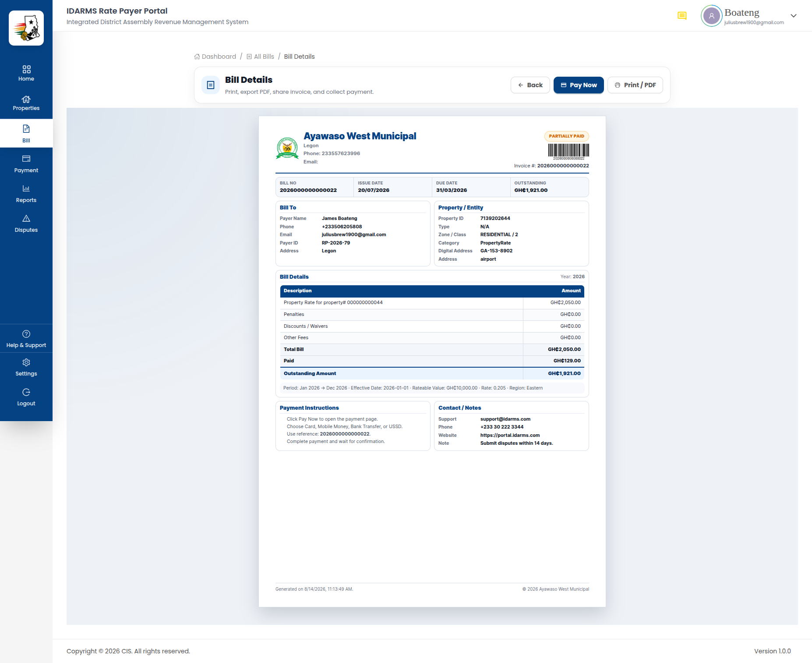
Task: Click Total Bill amount GH₵2,050.00
Action: coord(564,349)
